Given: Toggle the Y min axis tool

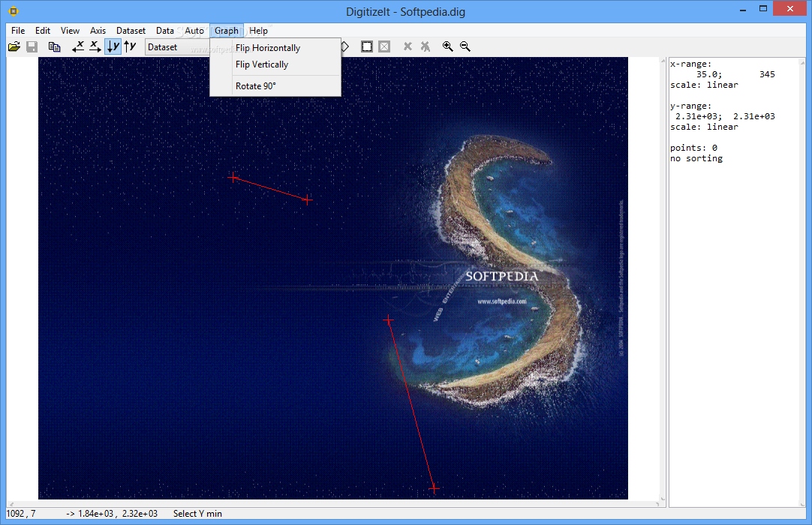Looking at the screenshot, I should click(x=113, y=46).
